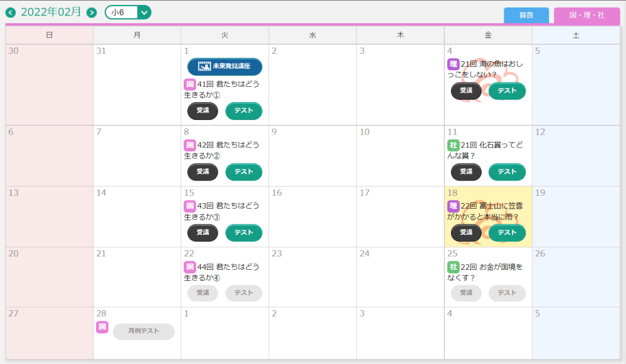Click the 理 subject icon on February 4

pos(453,64)
